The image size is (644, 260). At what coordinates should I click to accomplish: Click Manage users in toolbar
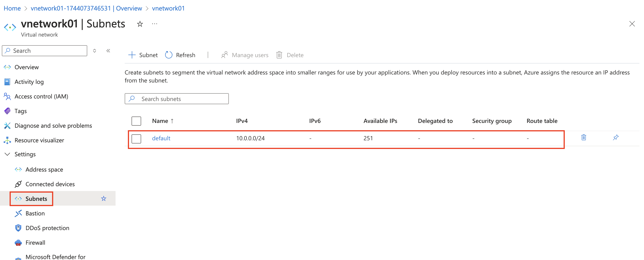(245, 55)
